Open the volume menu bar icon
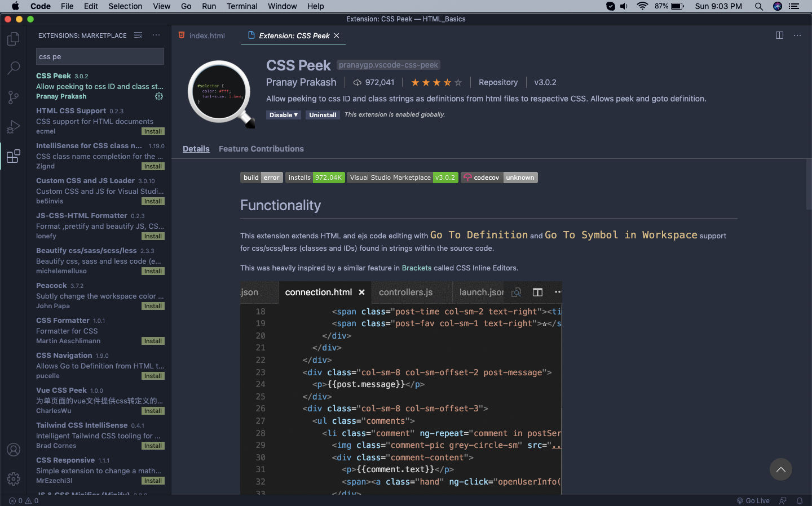The height and width of the screenshot is (506, 812). pyautogui.click(x=624, y=6)
